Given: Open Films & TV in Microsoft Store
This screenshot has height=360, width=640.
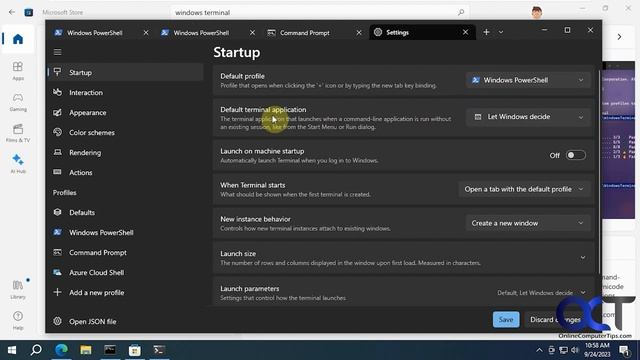Looking at the screenshot, I should 18,133.
